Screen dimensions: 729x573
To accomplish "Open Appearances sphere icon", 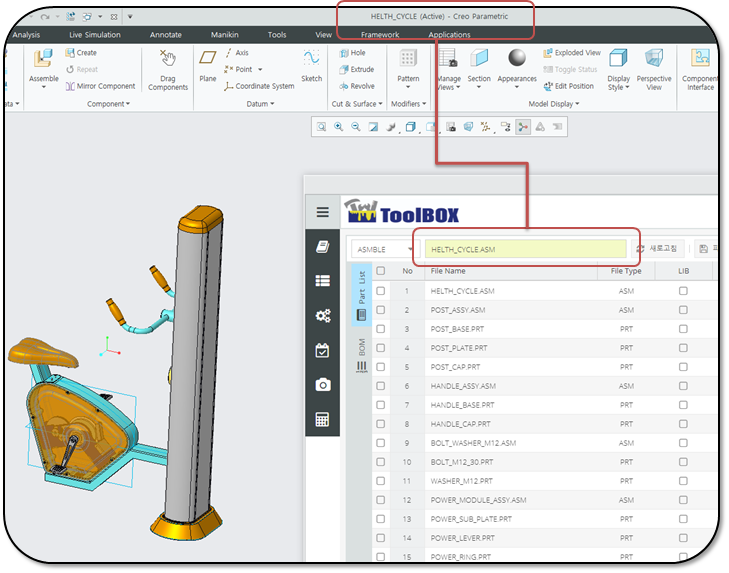I will (x=517, y=58).
